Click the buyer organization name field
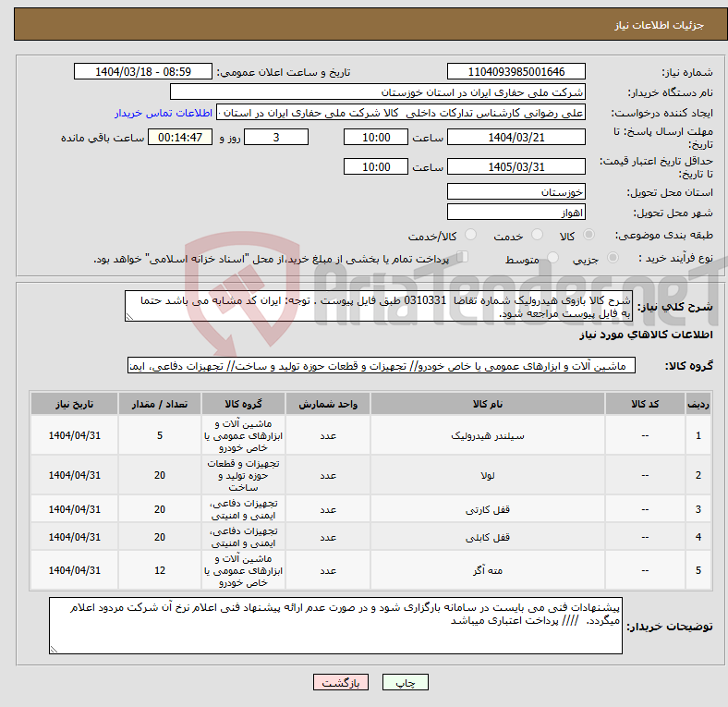The image size is (728, 707). pos(378,92)
